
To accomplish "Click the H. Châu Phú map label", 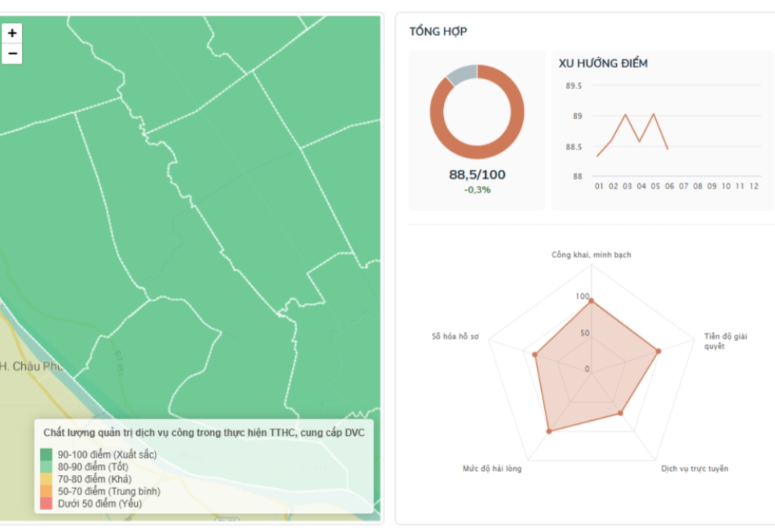I will (x=31, y=366).
